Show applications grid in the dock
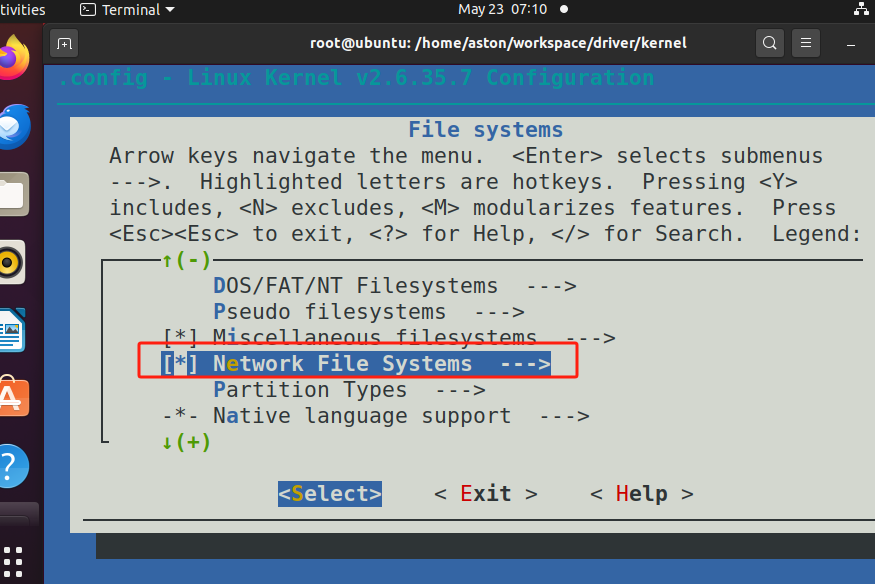Screen dimensions: 875x584 click(x=12, y=561)
